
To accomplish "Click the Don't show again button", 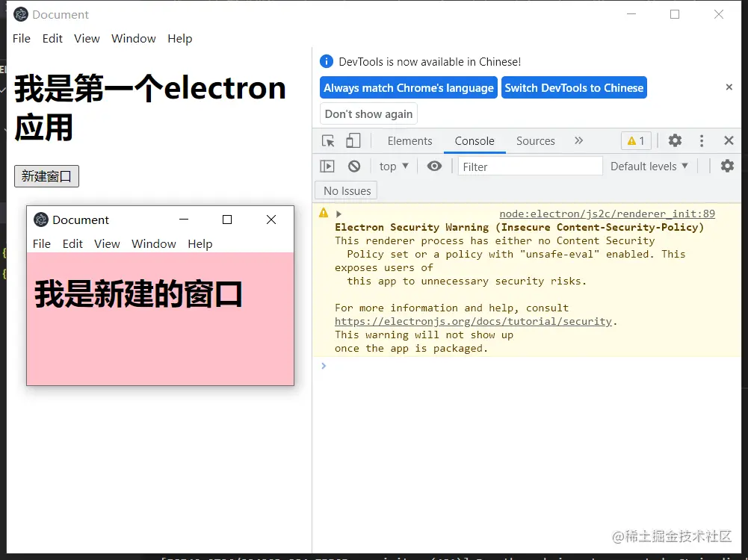I will 368,114.
